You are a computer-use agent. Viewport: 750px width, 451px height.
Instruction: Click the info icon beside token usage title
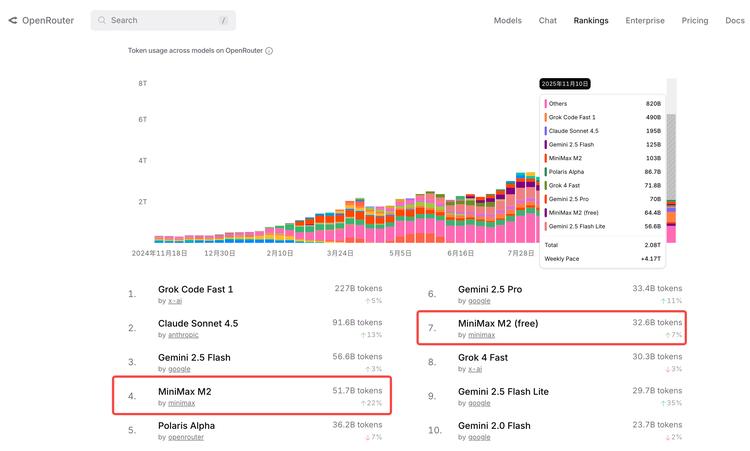coord(269,51)
